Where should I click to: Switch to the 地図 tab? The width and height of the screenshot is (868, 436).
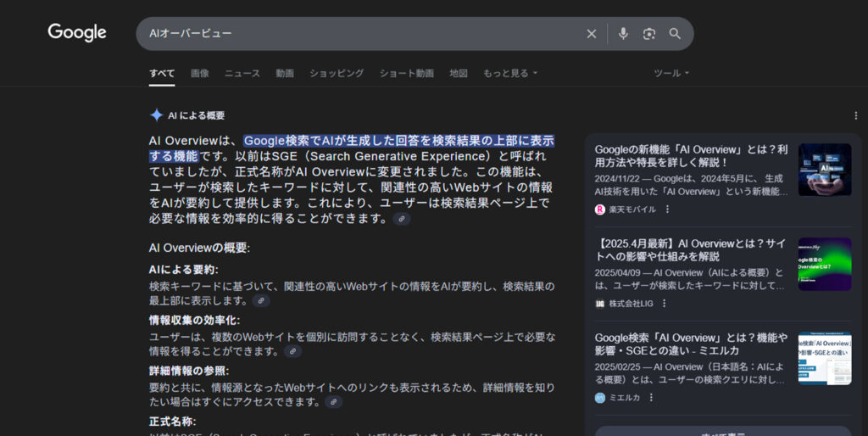[459, 73]
